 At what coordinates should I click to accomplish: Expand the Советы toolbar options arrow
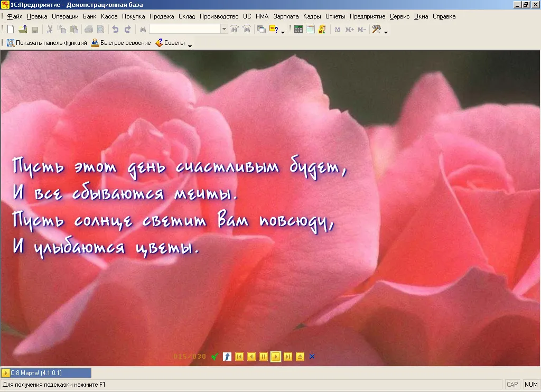pos(190,46)
